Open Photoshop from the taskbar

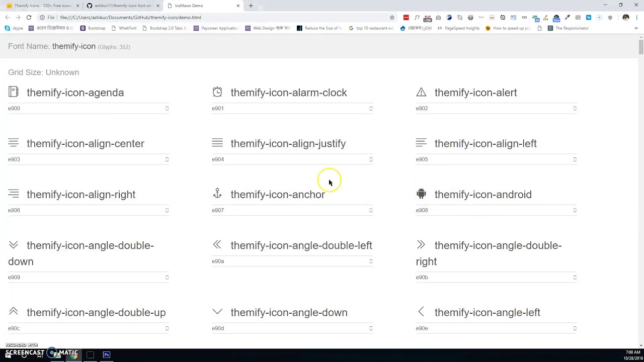pyautogui.click(x=106, y=354)
